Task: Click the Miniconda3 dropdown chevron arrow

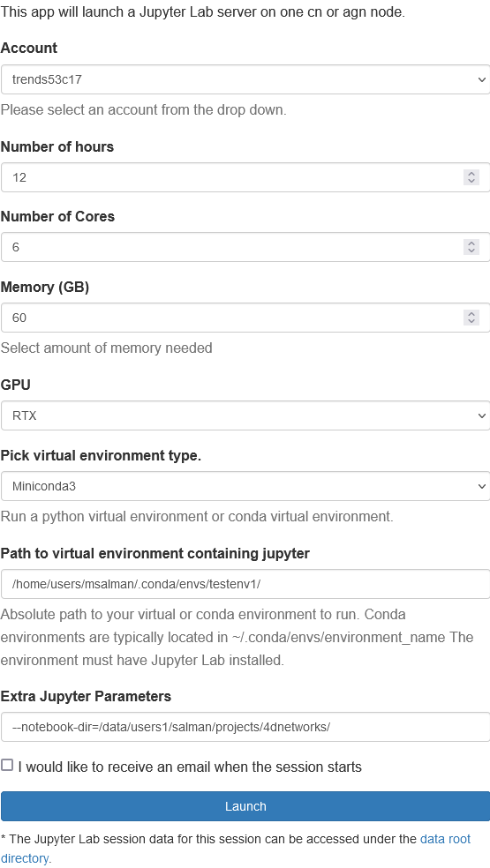Action: click(x=481, y=487)
